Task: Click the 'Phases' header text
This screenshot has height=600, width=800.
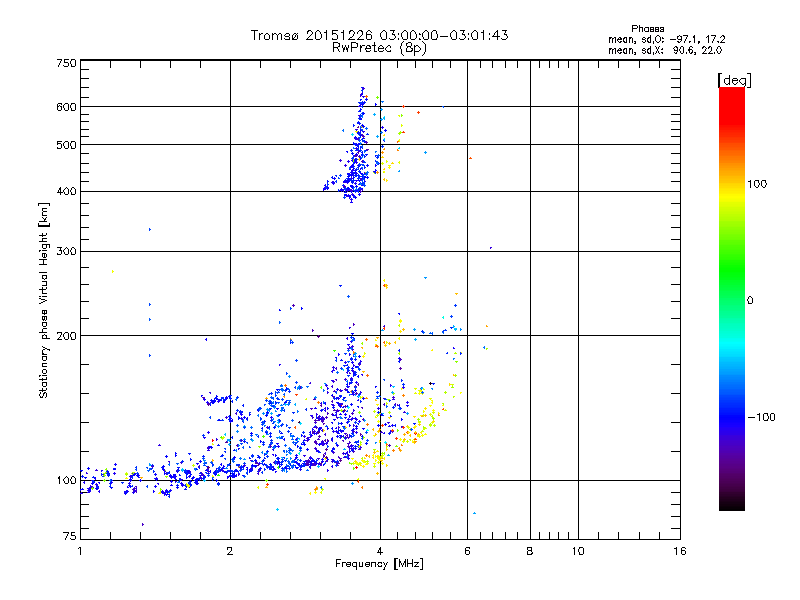Action: 647,29
